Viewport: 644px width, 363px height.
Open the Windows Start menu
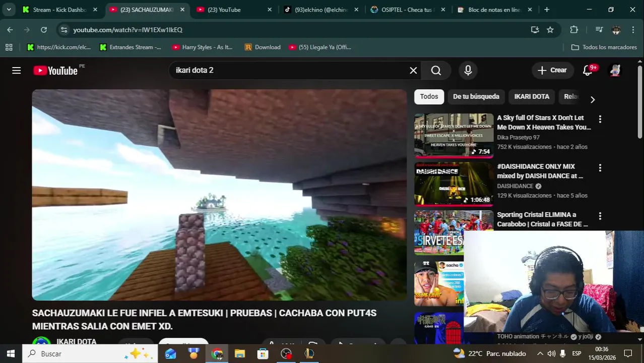(x=11, y=354)
